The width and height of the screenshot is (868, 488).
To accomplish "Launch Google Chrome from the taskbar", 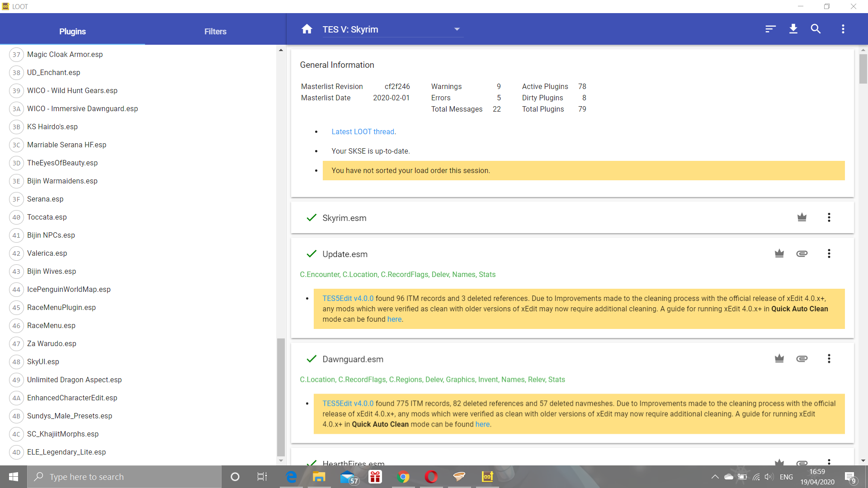I will pyautogui.click(x=403, y=477).
